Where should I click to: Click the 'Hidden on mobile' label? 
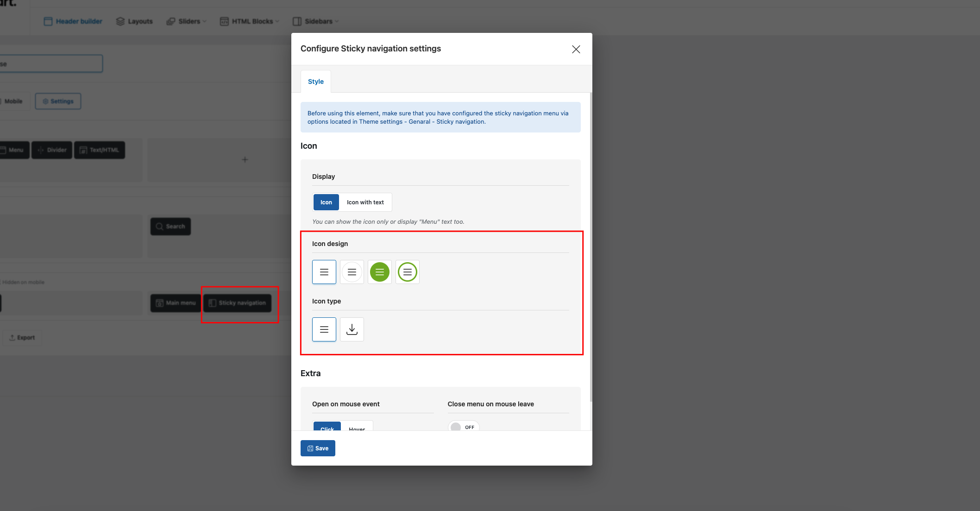[23, 282]
